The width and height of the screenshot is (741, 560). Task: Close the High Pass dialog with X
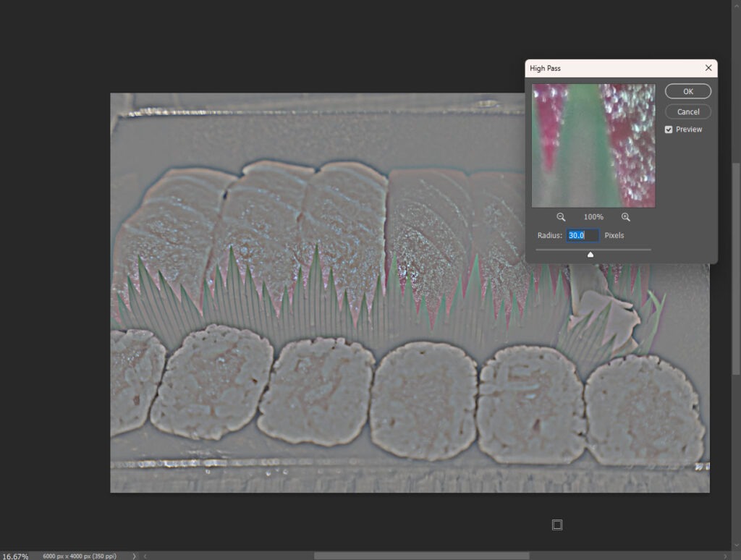(x=708, y=68)
